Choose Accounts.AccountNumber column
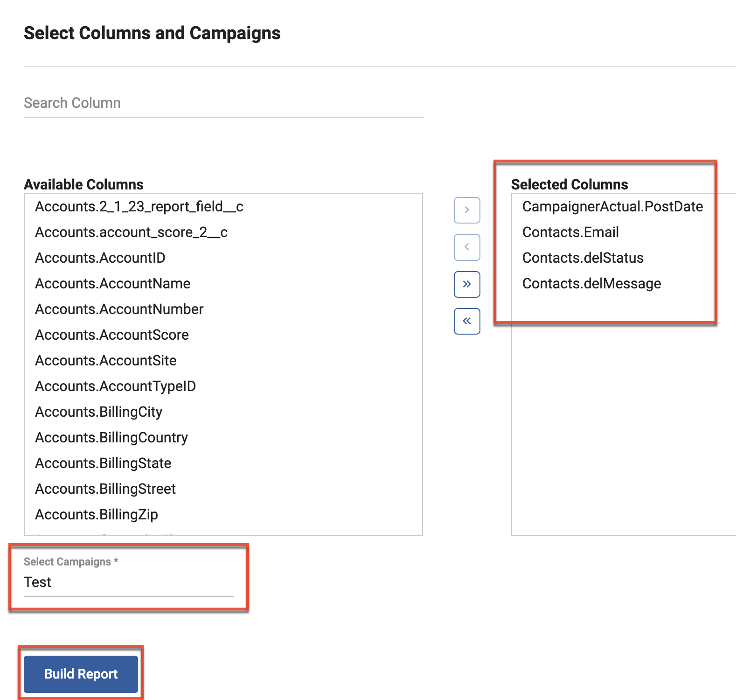The height and width of the screenshot is (700, 736). [119, 309]
